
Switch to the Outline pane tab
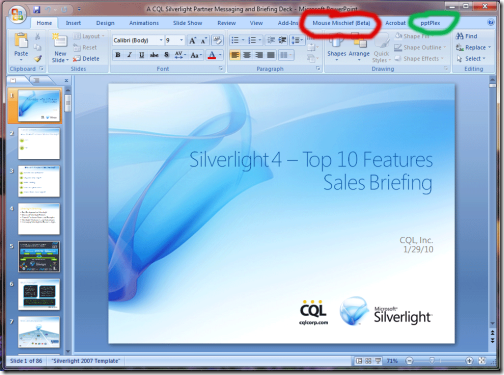37,80
